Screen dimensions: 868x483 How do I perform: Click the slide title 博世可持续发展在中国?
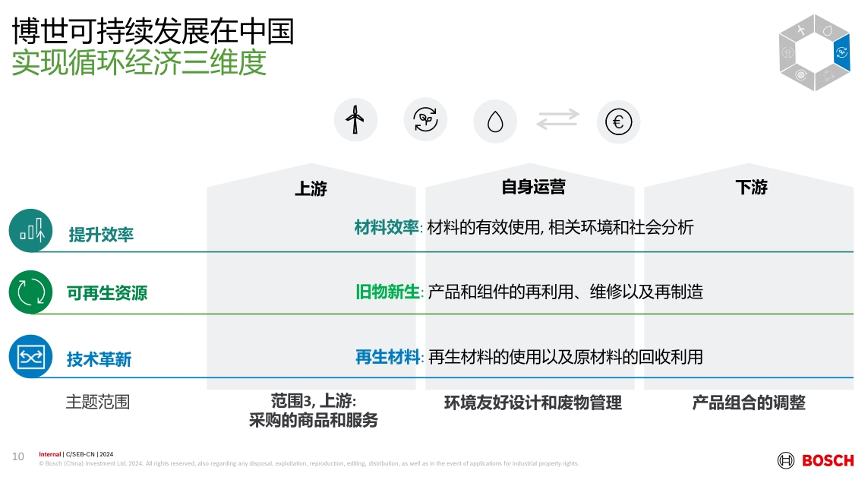(x=153, y=32)
